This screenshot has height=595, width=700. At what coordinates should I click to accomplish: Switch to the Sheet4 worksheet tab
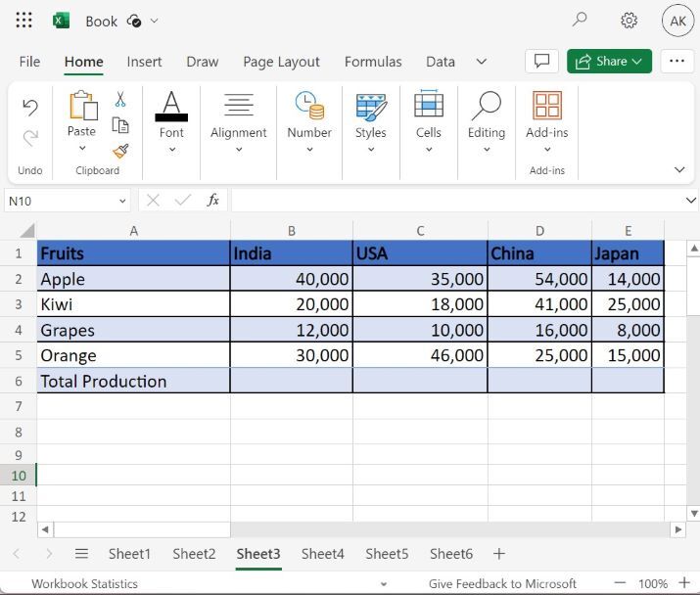point(322,554)
